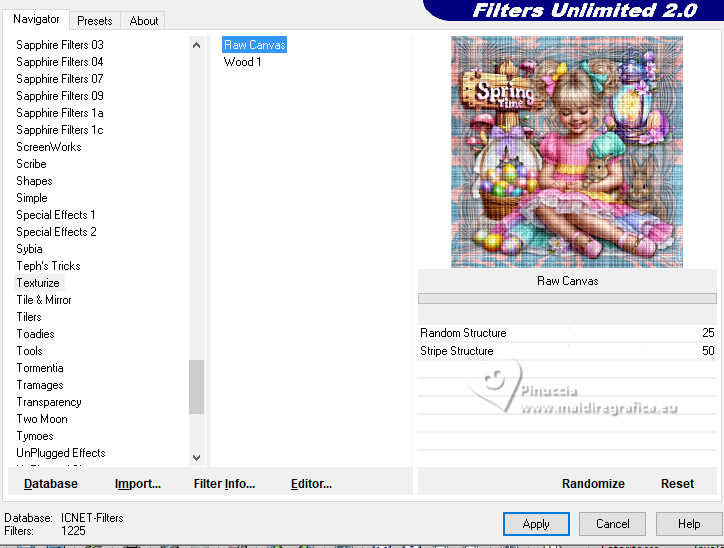Image resolution: width=724 pixels, height=548 pixels.
Task: Open the Tools category
Action: [x=30, y=351]
